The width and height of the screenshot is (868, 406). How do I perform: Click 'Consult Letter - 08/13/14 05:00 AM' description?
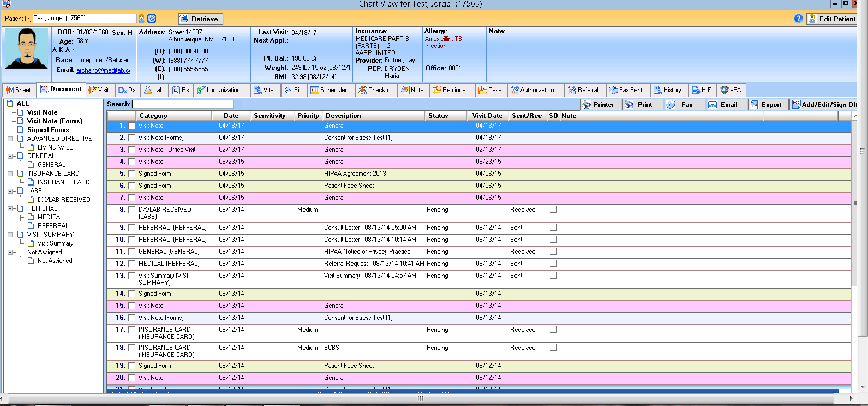click(x=370, y=228)
